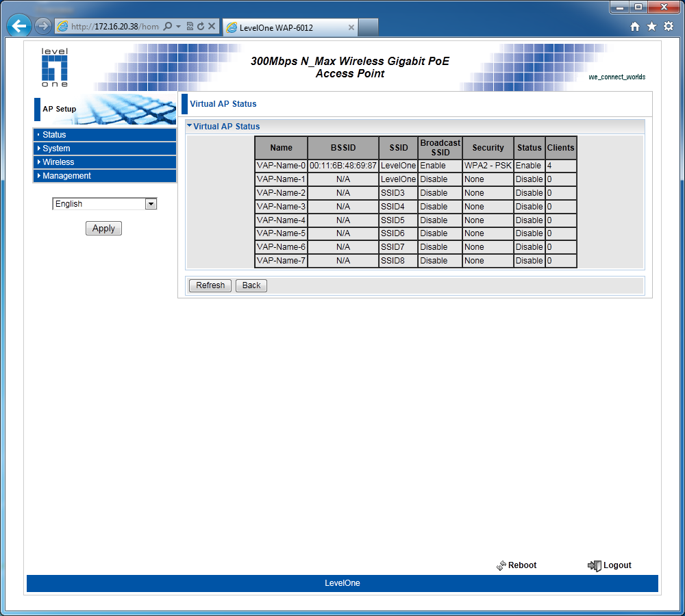
Task: Click the VAP-Name-7 cell
Action: pyautogui.click(x=282, y=261)
